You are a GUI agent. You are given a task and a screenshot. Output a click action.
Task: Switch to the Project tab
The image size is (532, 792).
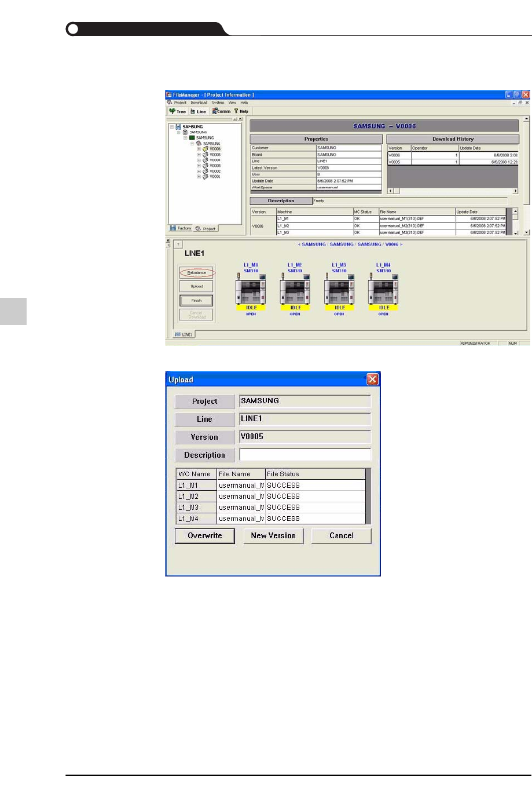pyautogui.click(x=206, y=228)
